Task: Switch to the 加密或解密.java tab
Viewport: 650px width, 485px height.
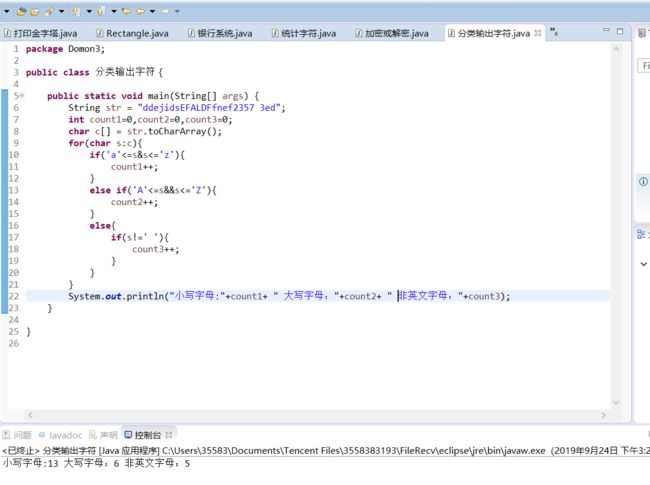Action: (392, 33)
